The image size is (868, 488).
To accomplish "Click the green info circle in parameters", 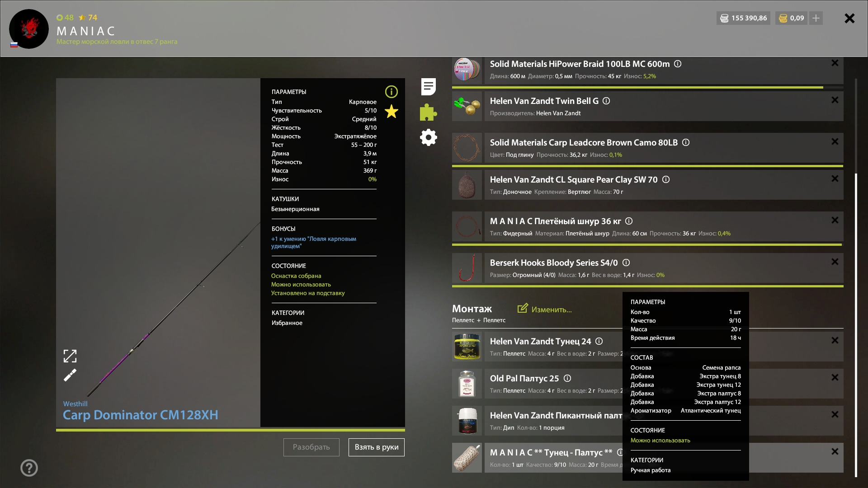I will (x=392, y=92).
